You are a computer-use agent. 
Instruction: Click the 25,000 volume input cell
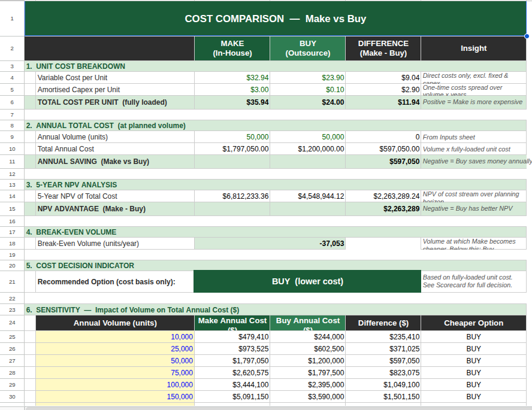point(115,349)
